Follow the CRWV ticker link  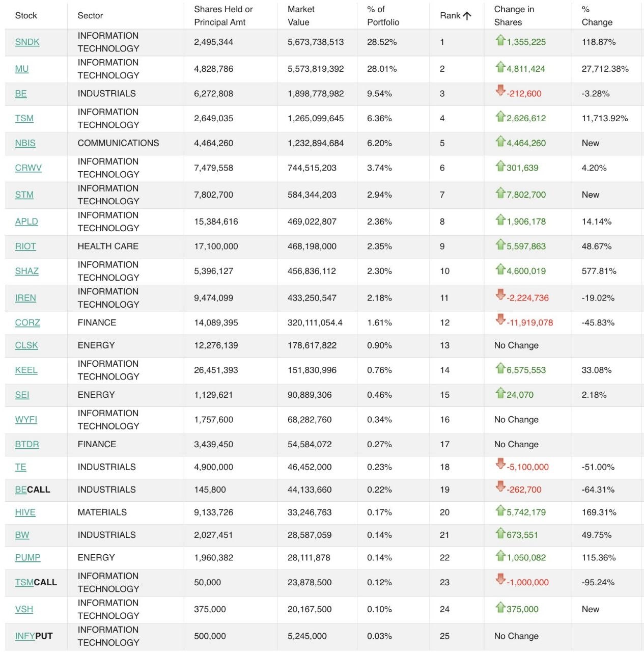(29, 168)
